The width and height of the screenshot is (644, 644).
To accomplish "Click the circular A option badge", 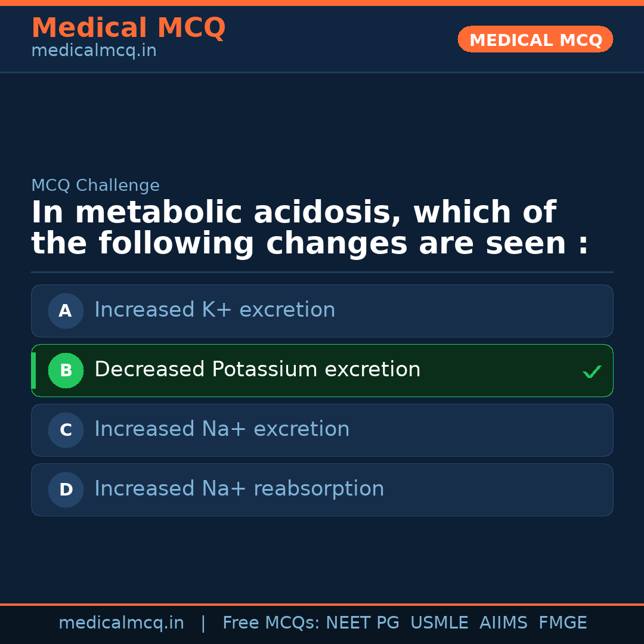I will point(66,311).
